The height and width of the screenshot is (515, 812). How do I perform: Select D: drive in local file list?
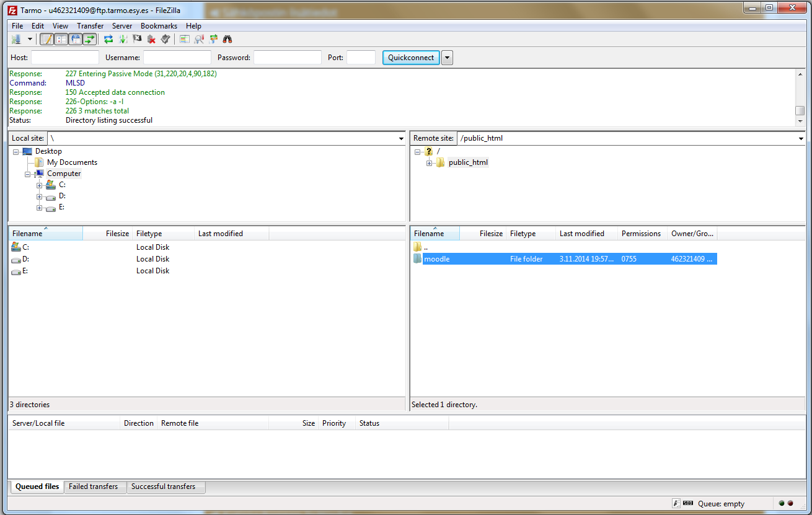[x=139, y=259]
